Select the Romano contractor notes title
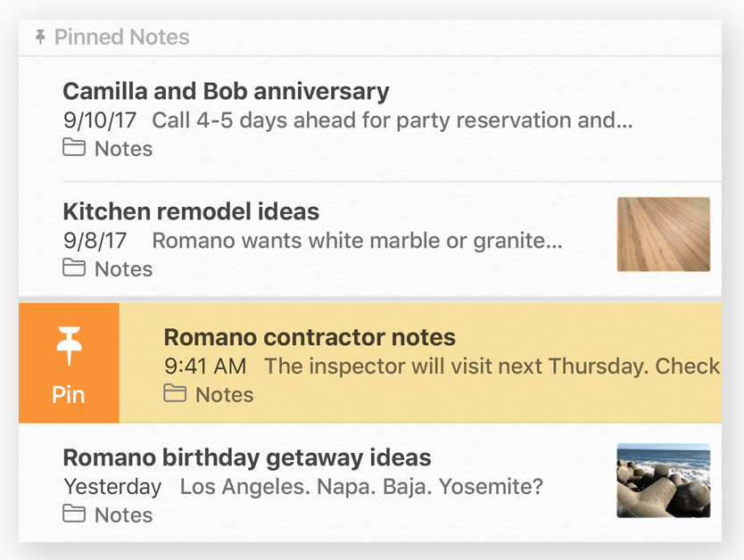 (310, 337)
